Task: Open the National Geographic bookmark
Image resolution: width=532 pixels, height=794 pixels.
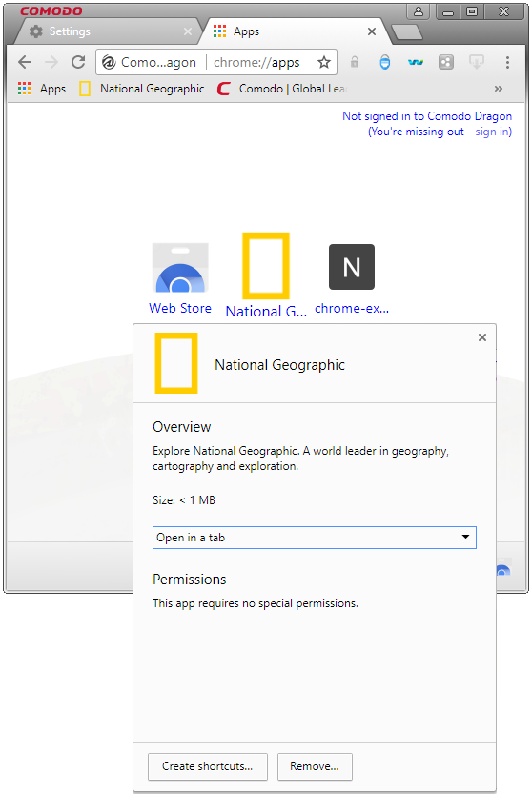Action: click(142, 89)
